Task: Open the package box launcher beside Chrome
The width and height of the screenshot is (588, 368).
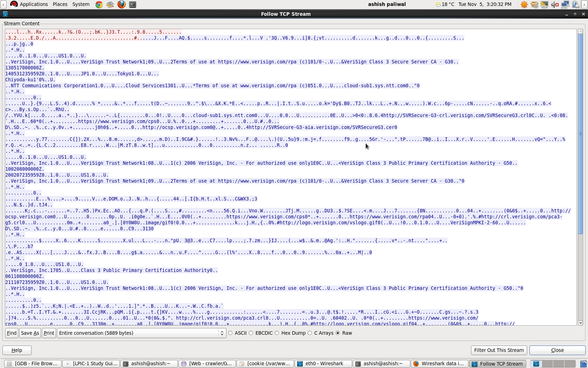Action: (x=110, y=5)
